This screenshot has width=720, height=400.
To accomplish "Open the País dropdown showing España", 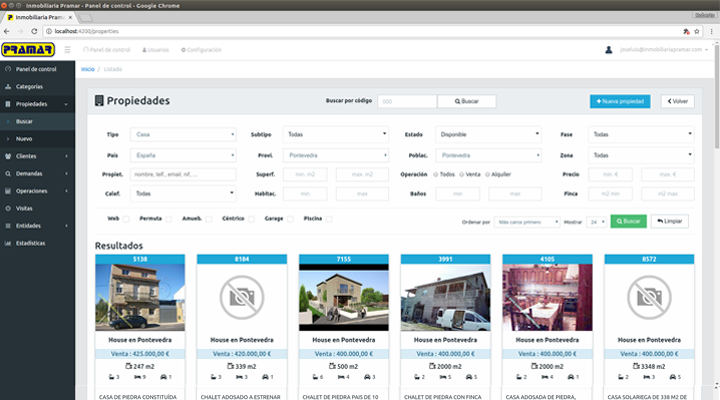I will [183, 155].
